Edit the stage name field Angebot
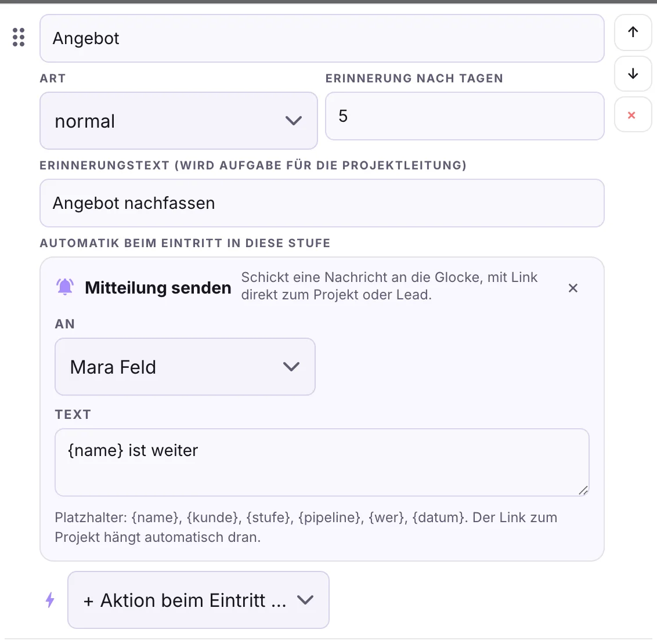This screenshot has width=657, height=644. point(322,38)
